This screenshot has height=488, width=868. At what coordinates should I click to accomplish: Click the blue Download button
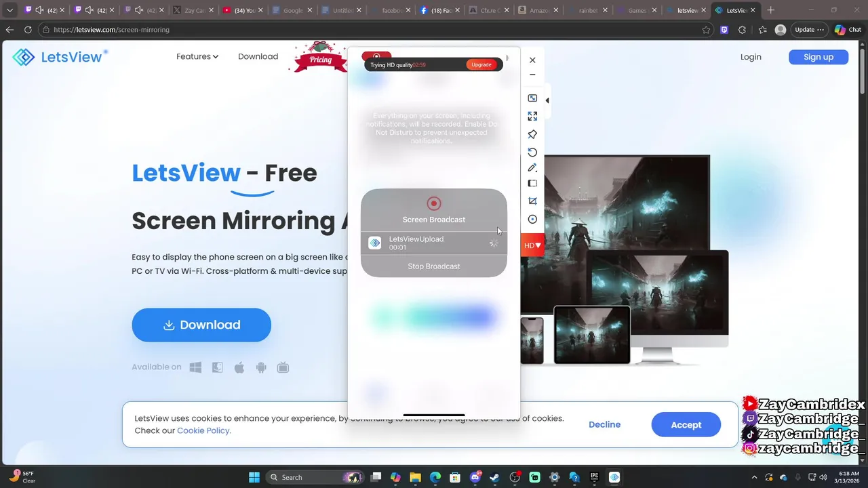pyautogui.click(x=201, y=325)
